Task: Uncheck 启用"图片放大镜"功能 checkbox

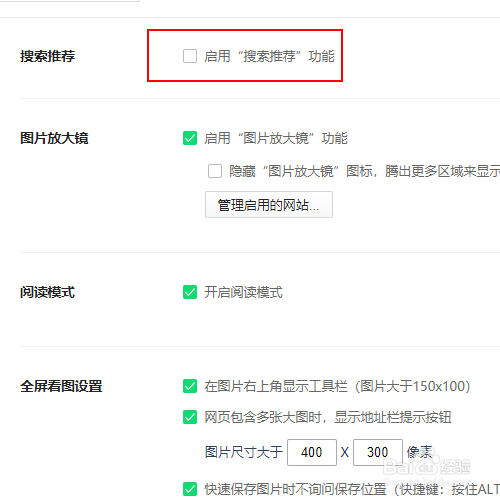Action: (x=190, y=138)
